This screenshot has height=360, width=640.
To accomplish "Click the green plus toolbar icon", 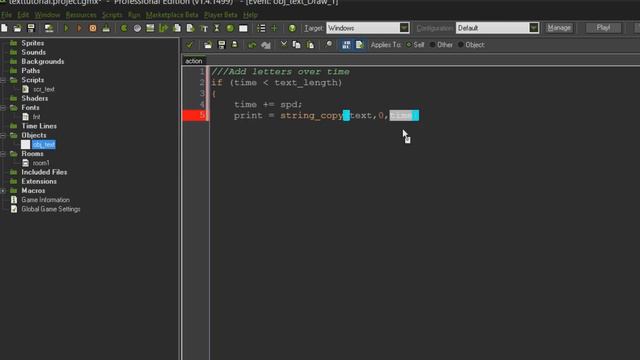I will (274, 28).
